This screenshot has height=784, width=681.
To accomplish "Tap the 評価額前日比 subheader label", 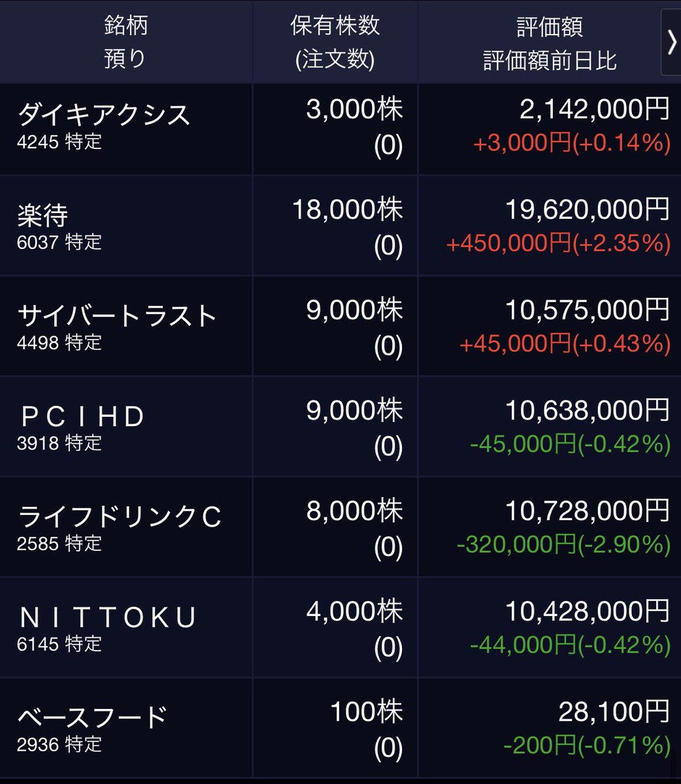I will tap(550, 61).
